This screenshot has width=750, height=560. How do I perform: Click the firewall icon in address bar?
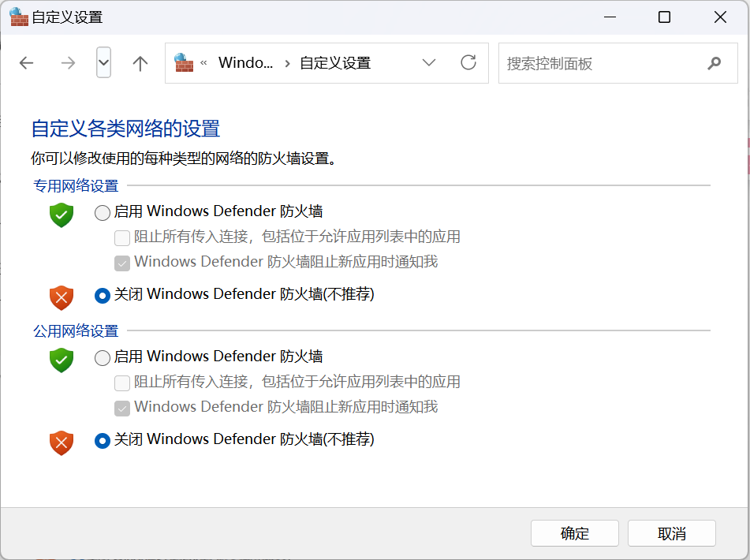click(x=184, y=62)
